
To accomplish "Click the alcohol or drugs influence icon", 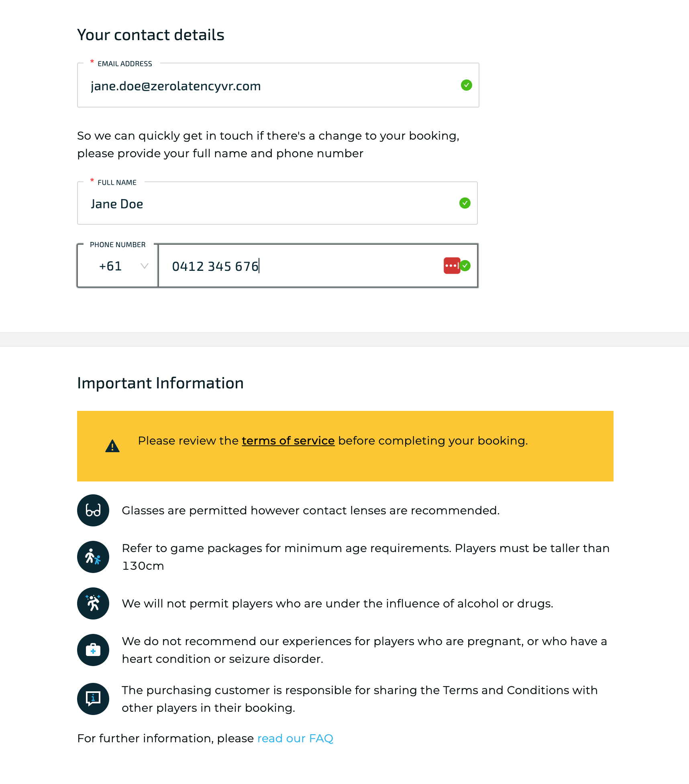I will [93, 603].
